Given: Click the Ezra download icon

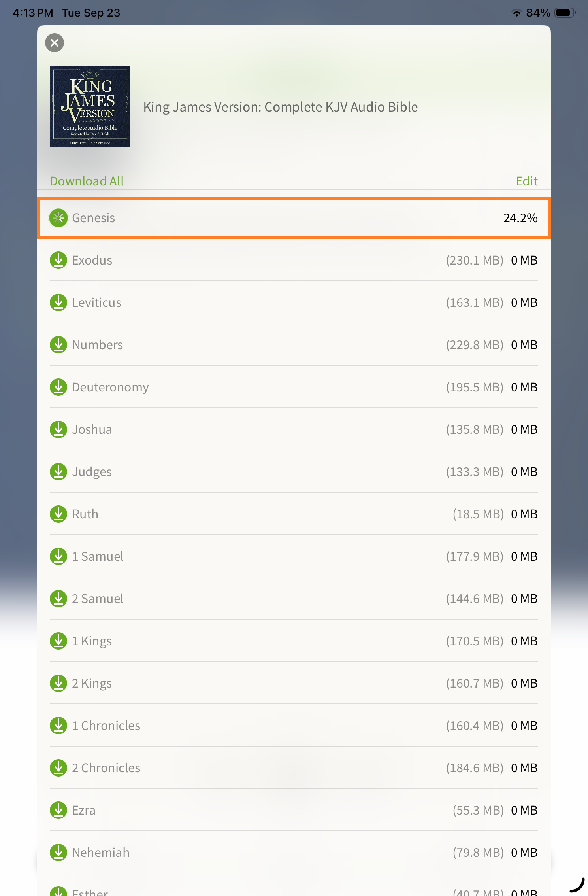Looking at the screenshot, I should tap(58, 810).
